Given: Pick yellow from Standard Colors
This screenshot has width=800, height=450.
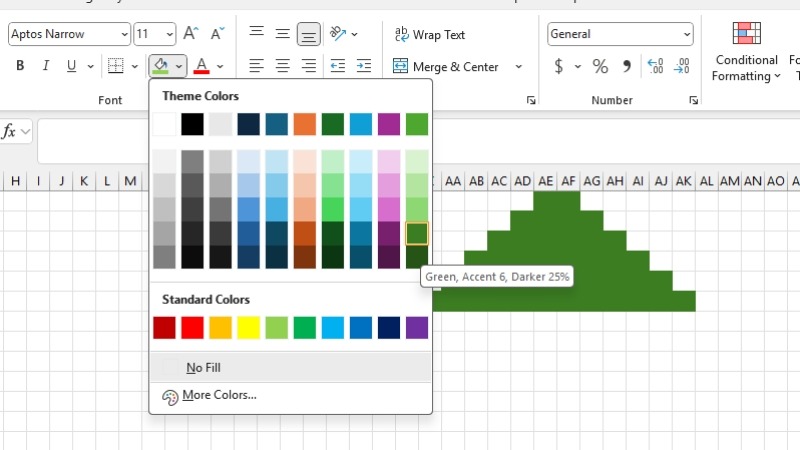Looking at the screenshot, I should click(x=248, y=327).
